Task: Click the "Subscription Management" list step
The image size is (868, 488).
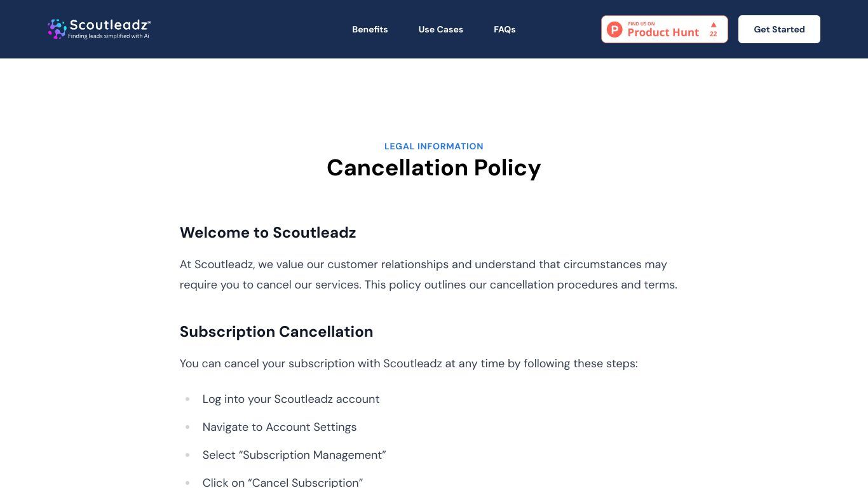Action: tap(294, 455)
